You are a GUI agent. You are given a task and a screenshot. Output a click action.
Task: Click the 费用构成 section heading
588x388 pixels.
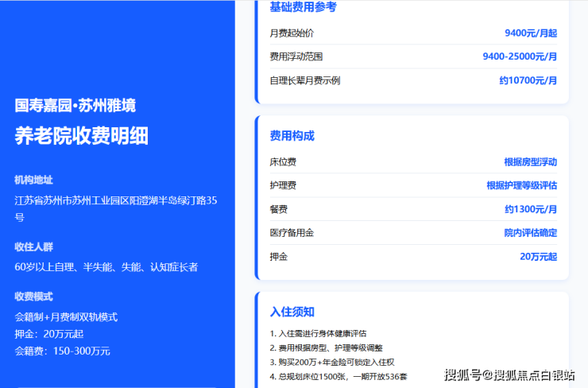pyautogui.click(x=292, y=136)
